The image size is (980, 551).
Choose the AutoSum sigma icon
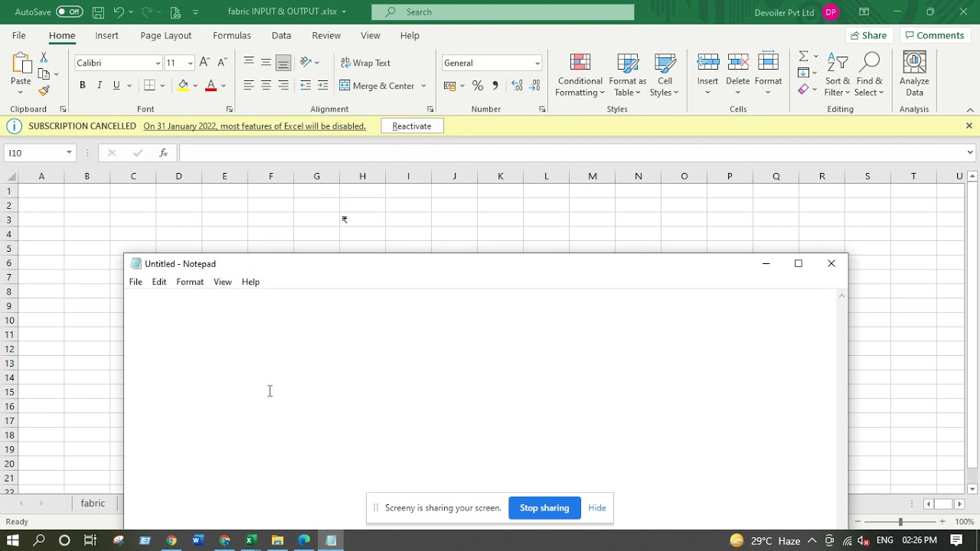[x=803, y=57]
